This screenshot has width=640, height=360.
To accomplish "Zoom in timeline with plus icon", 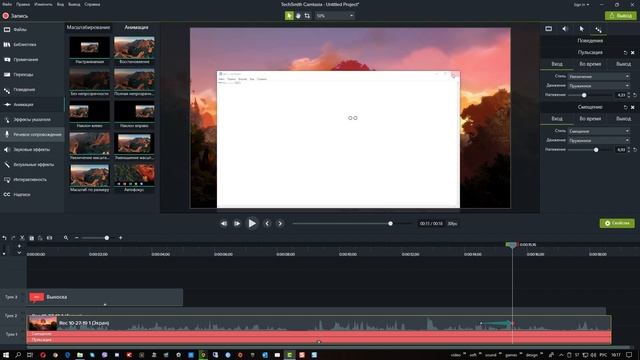I will pos(120,238).
